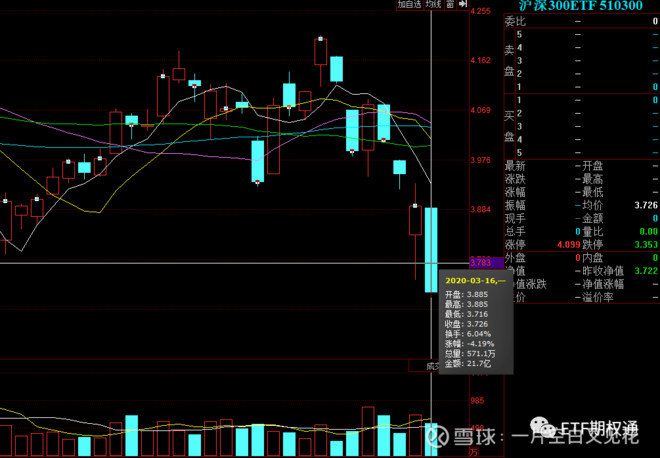
Task: Click the tooltip line 最低: 3.716
Action: click(x=466, y=314)
